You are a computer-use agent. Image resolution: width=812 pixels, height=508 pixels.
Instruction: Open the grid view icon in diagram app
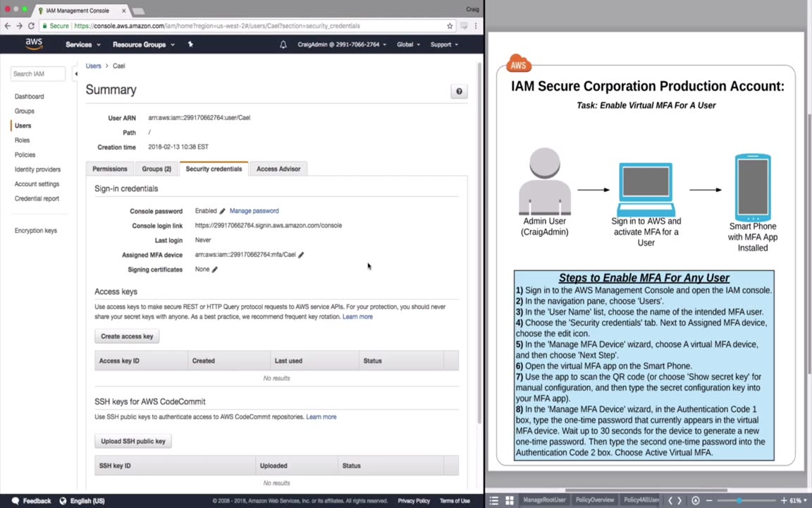coord(510,500)
